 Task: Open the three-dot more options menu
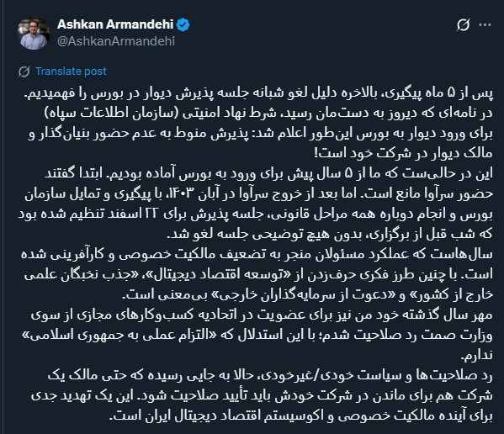click(485, 24)
